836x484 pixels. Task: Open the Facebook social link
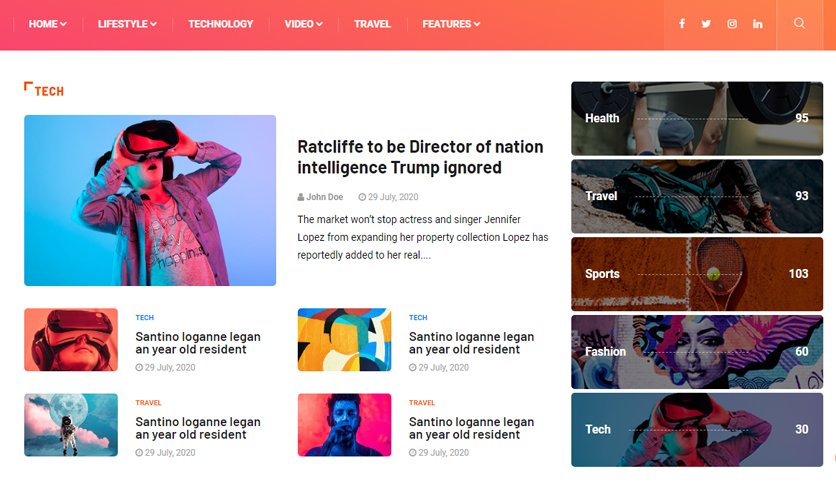(x=682, y=24)
